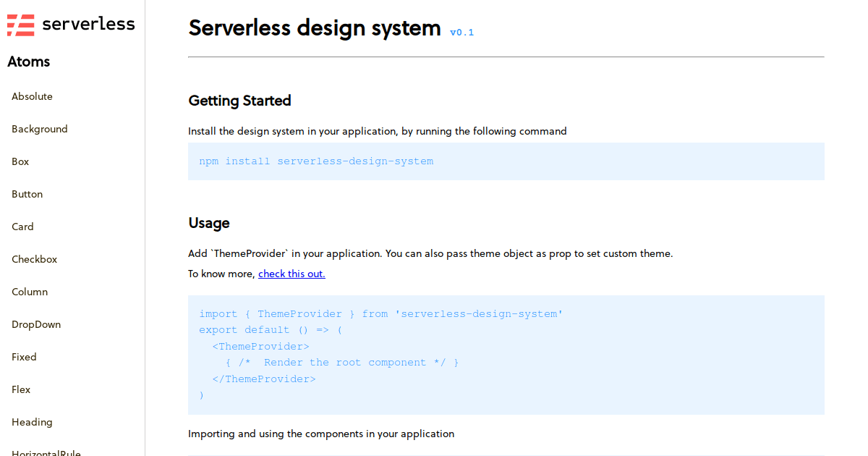Viewport: 868px width, 456px height.
Task: Open the HorizontalRule component page
Action: tap(46, 452)
